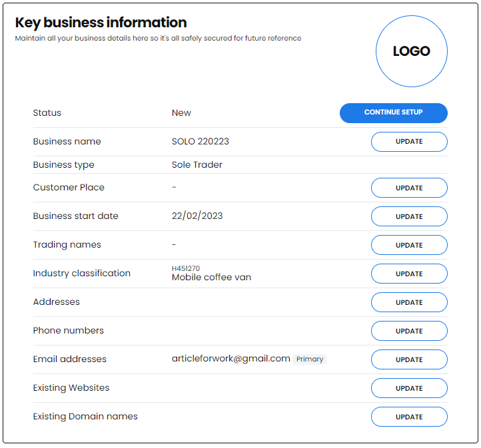The height and width of the screenshot is (448, 481).
Task: Click the Existing Domain names label
Action: (85, 417)
